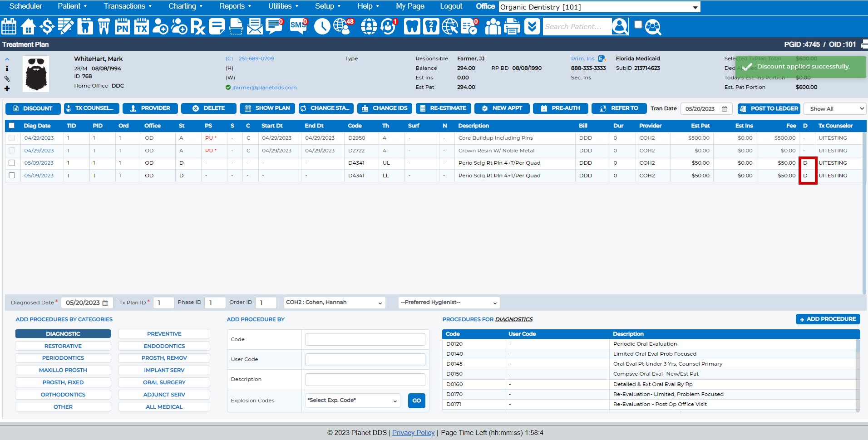Click the home house icon
868x440 pixels.
(x=28, y=26)
